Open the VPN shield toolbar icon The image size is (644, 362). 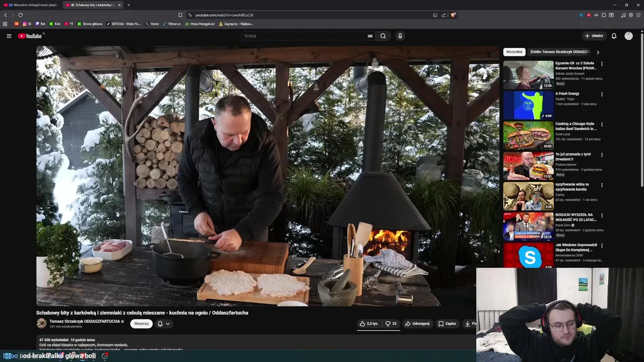631,15
